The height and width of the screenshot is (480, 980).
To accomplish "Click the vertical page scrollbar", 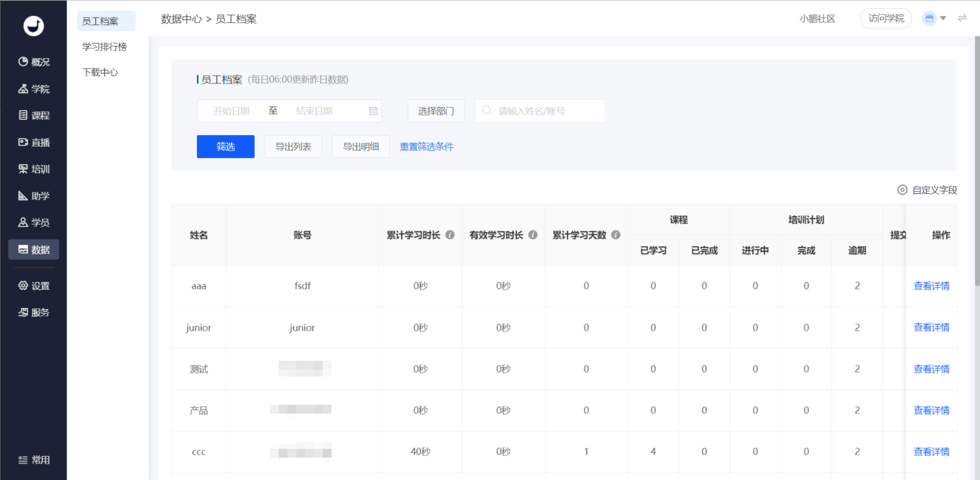I will click(x=977, y=161).
